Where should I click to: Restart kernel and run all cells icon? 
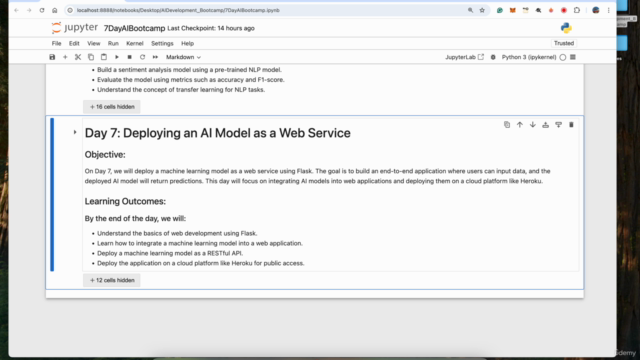pos(156,57)
